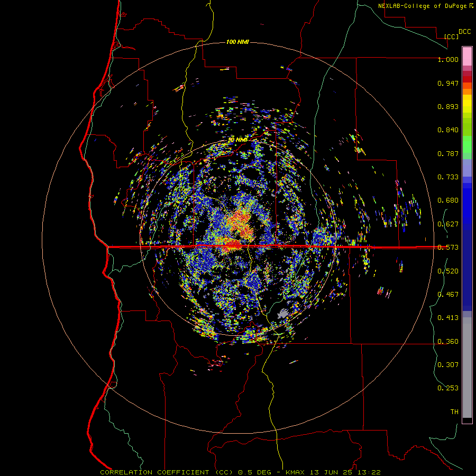Screen dimensions: 476x476
Task: Click the 0.413 scale value
Action: point(448,318)
